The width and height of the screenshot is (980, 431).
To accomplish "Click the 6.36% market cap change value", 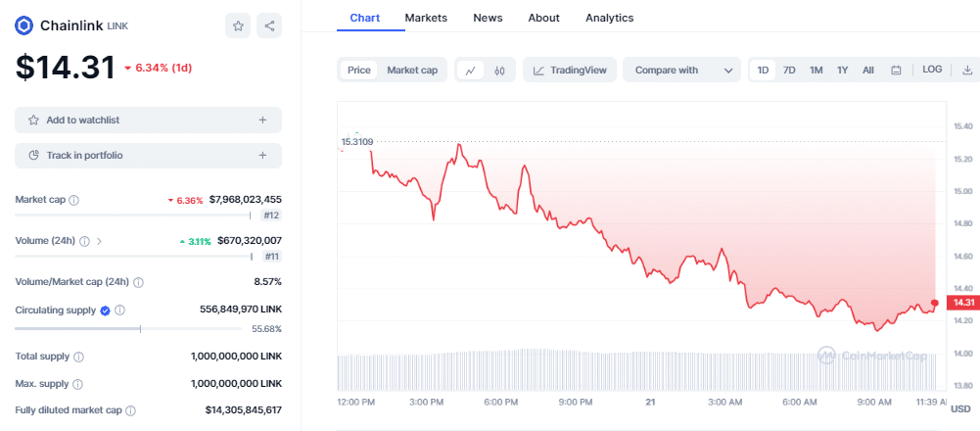I will tap(185, 201).
